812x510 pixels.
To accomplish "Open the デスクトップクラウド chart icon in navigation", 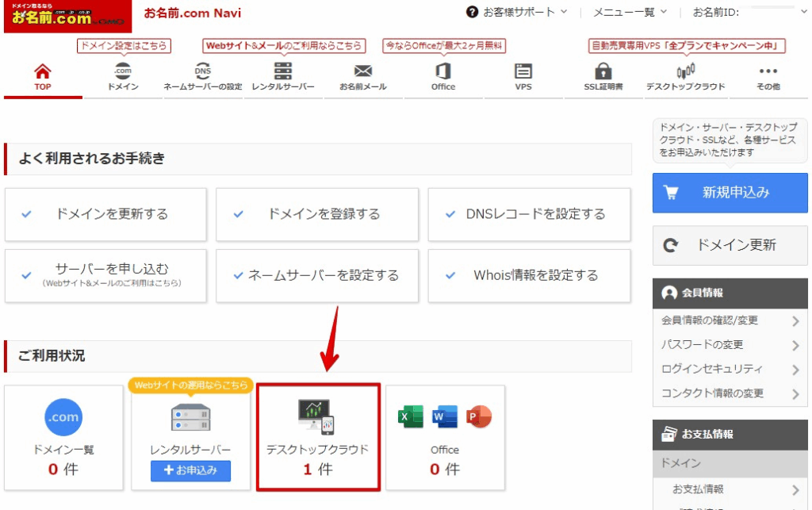I will pos(686,71).
